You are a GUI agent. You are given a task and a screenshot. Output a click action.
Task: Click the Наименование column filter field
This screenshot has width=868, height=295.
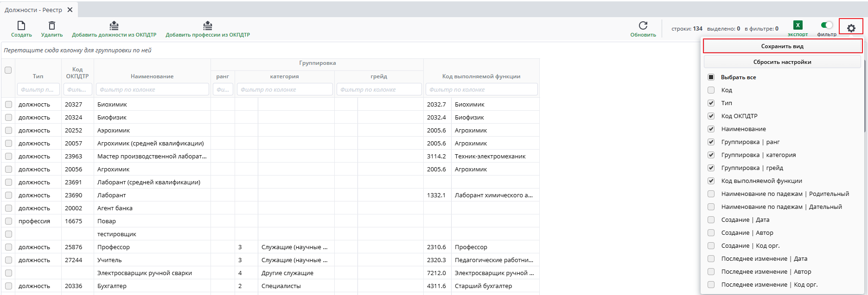click(152, 89)
